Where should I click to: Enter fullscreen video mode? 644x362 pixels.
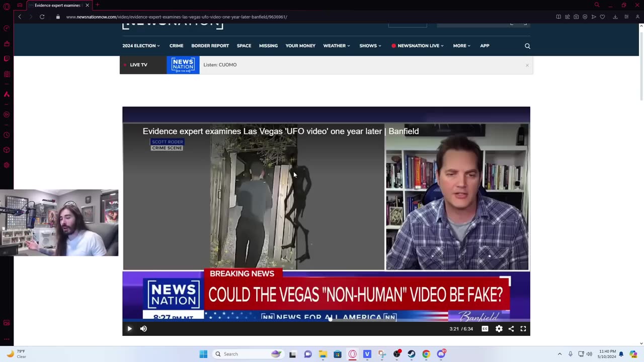[523, 329]
